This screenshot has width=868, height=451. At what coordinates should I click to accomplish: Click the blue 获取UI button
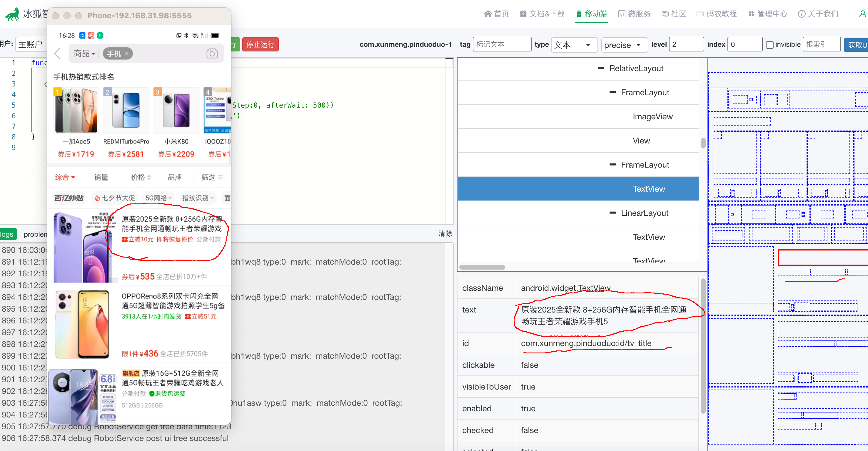[856, 45]
